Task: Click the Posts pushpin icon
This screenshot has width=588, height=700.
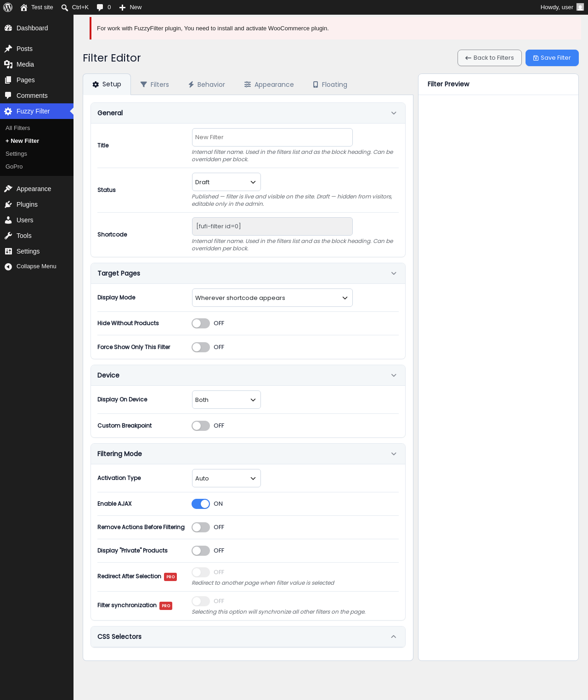Action: point(8,49)
